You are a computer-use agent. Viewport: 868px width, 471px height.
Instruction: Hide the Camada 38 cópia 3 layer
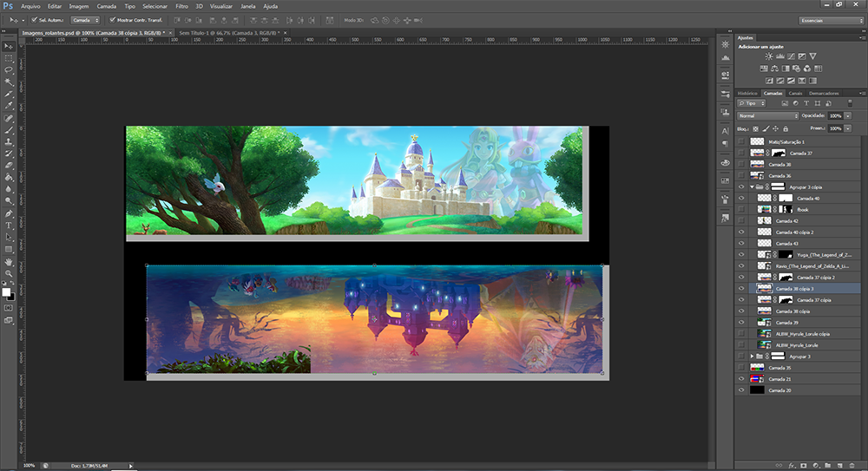tap(741, 288)
